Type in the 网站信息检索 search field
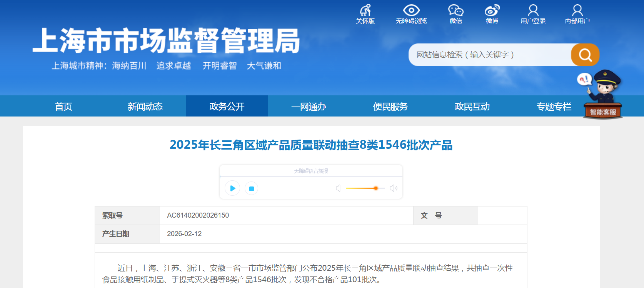Image resolution: width=644 pixels, height=288 pixels. tap(489, 55)
